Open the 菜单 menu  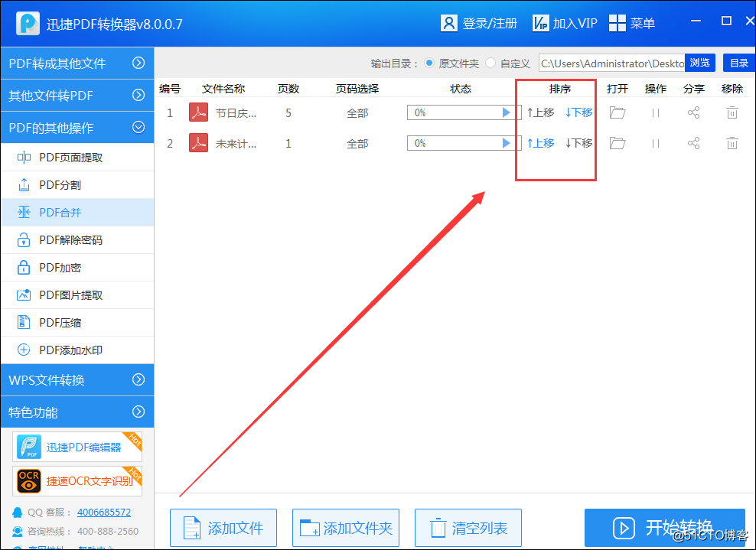[x=631, y=23]
